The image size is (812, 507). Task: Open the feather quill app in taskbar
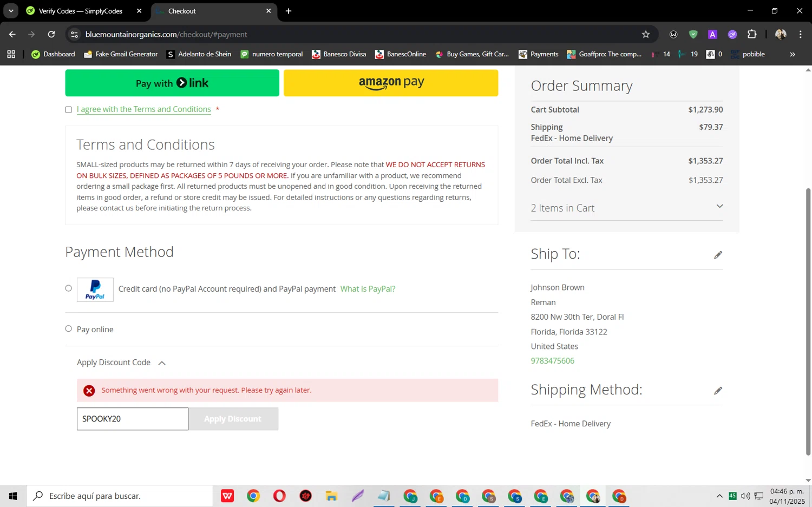(358, 496)
